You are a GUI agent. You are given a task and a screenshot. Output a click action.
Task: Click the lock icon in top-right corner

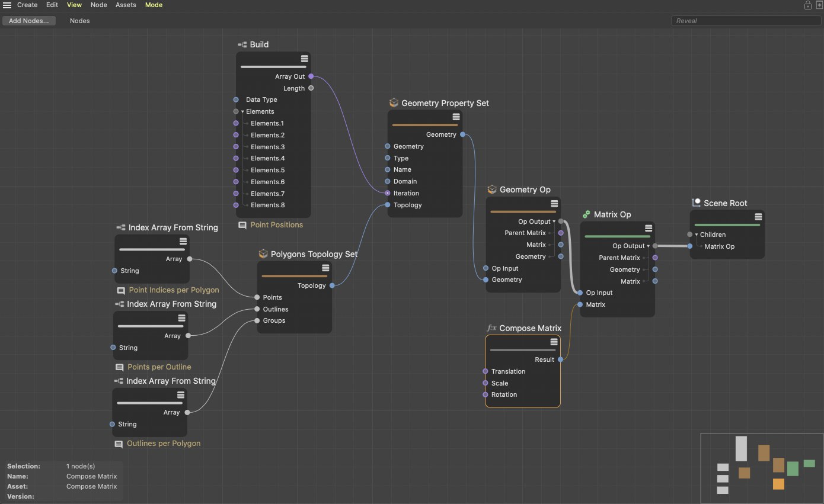tap(807, 5)
